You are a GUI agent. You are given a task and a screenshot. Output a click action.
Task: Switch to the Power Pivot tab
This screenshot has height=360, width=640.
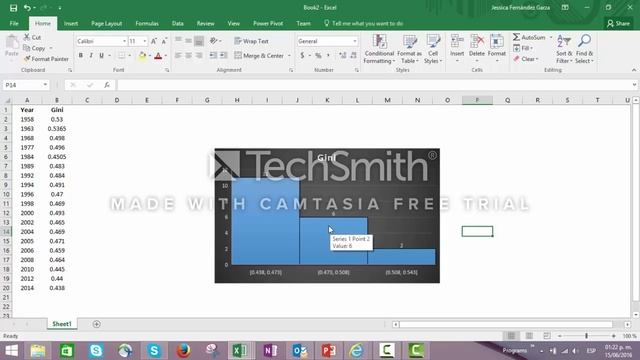point(268,23)
